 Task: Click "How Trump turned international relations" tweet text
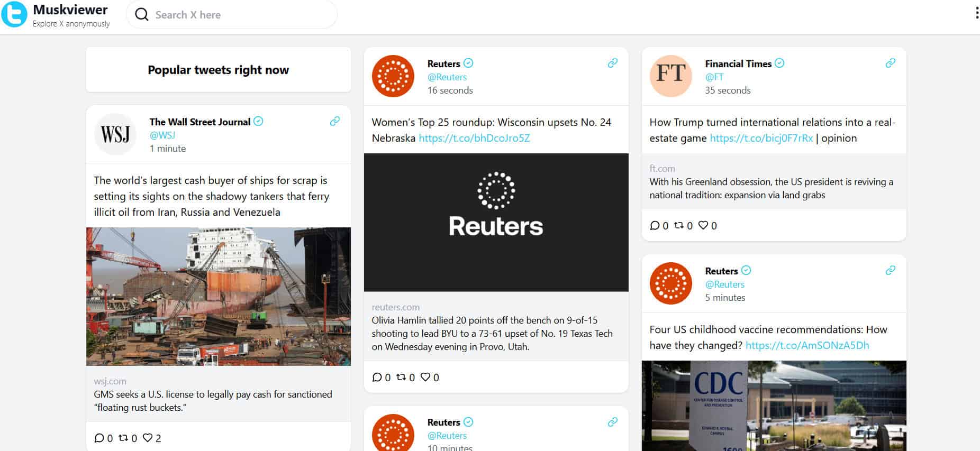tap(773, 130)
